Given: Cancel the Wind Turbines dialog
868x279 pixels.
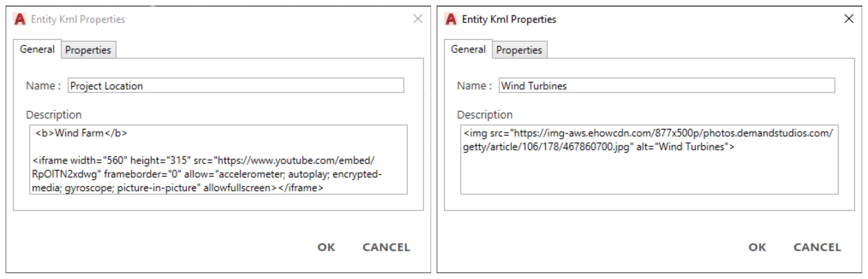Looking at the screenshot, I should click(817, 247).
